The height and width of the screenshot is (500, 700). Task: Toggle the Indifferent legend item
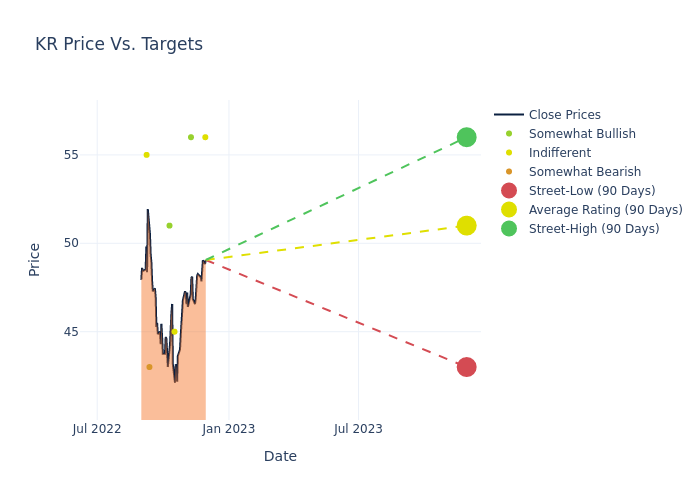pos(559,153)
